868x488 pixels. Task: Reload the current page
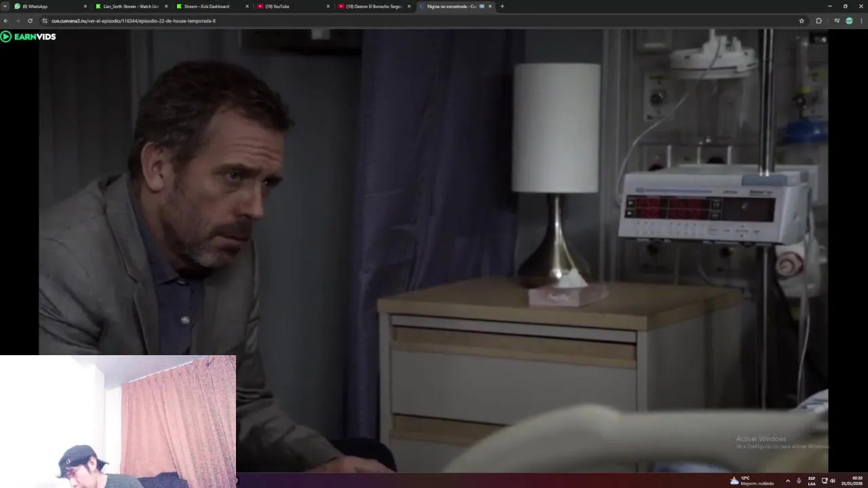[30, 21]
